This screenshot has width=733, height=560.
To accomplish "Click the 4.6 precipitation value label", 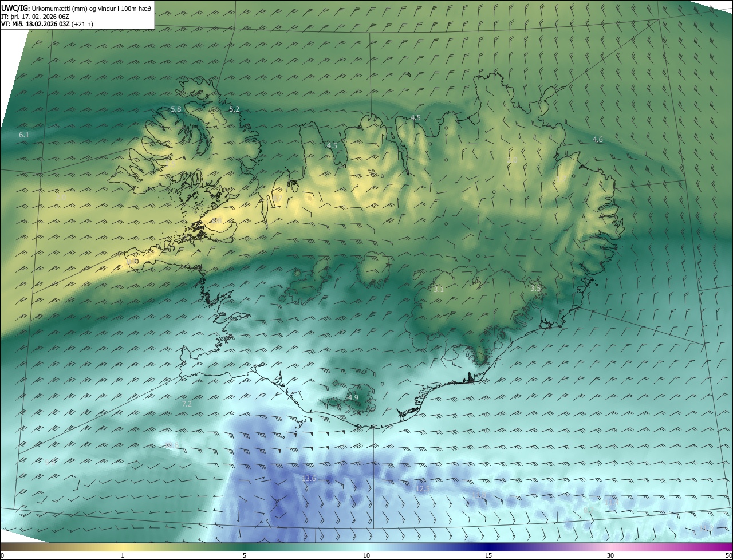I will (597, 140).
